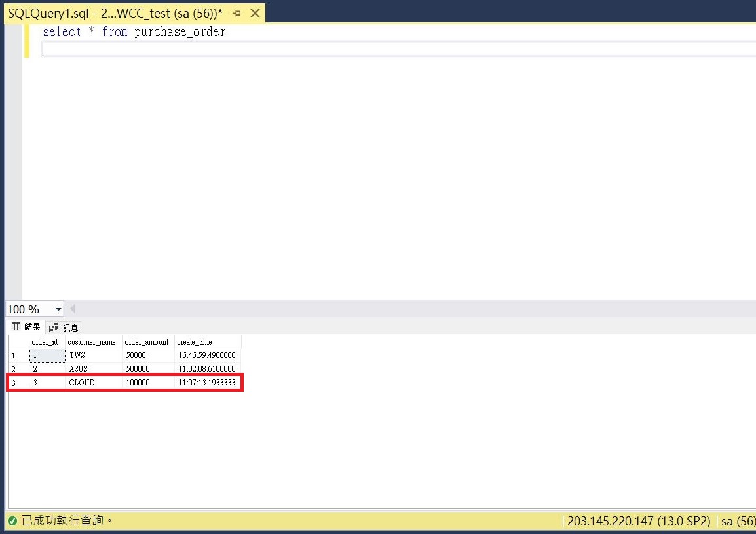Screen dimensions: 756x534
Task: Click the CLOUD customer name cell
Action: click(x=94, y=383)
